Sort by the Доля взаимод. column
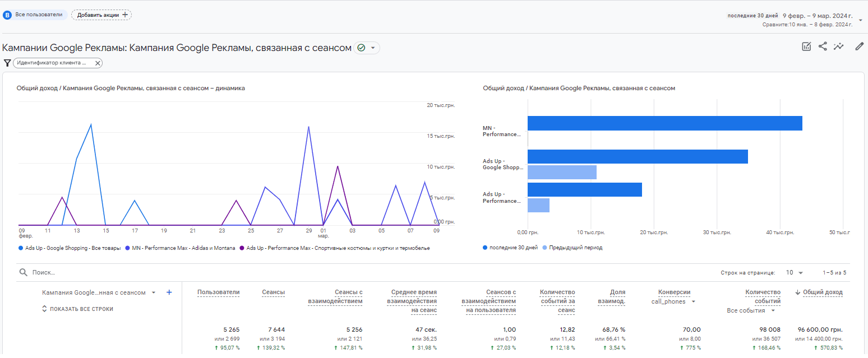The width and height of the screenshot is (868, 358). 611,296
